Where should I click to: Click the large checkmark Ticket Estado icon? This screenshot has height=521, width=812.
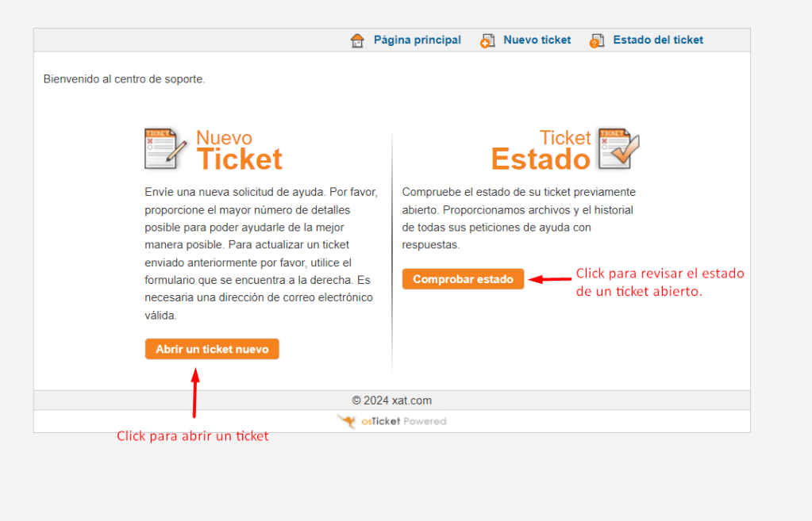coord(618,148)
